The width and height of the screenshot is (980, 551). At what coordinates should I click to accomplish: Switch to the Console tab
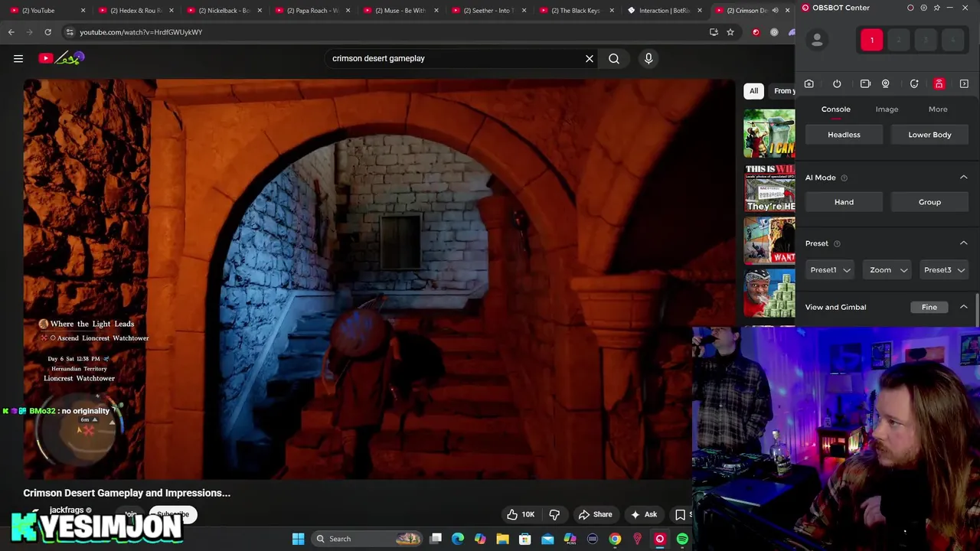point(836,109)
